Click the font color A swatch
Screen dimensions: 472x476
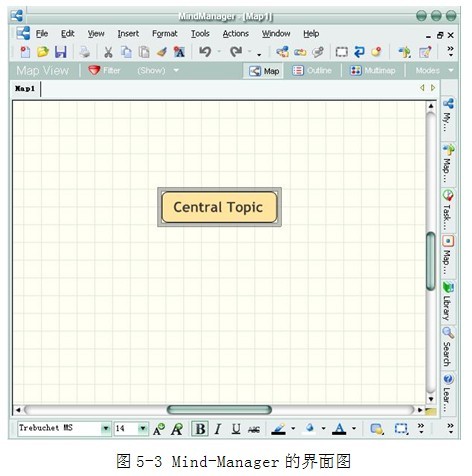(339, 429)
